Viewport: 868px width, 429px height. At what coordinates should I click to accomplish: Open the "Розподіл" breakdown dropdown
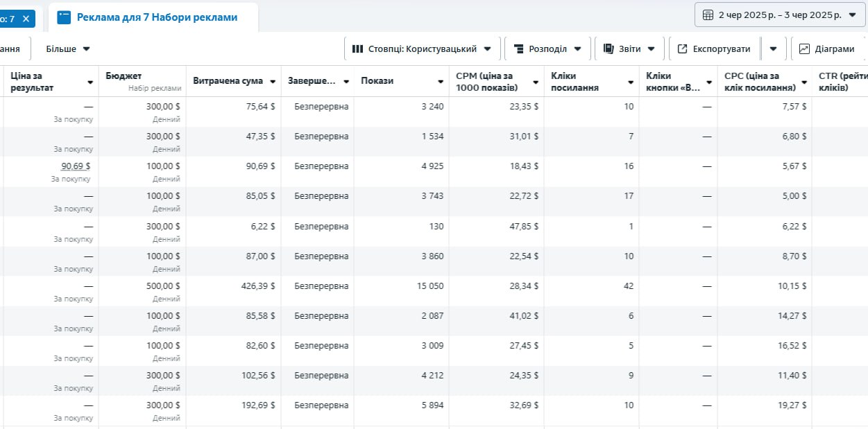(x=547, y=49)
